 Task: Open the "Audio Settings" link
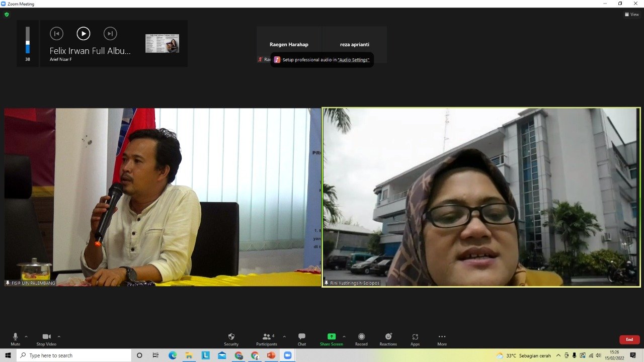tap(353, 60)
